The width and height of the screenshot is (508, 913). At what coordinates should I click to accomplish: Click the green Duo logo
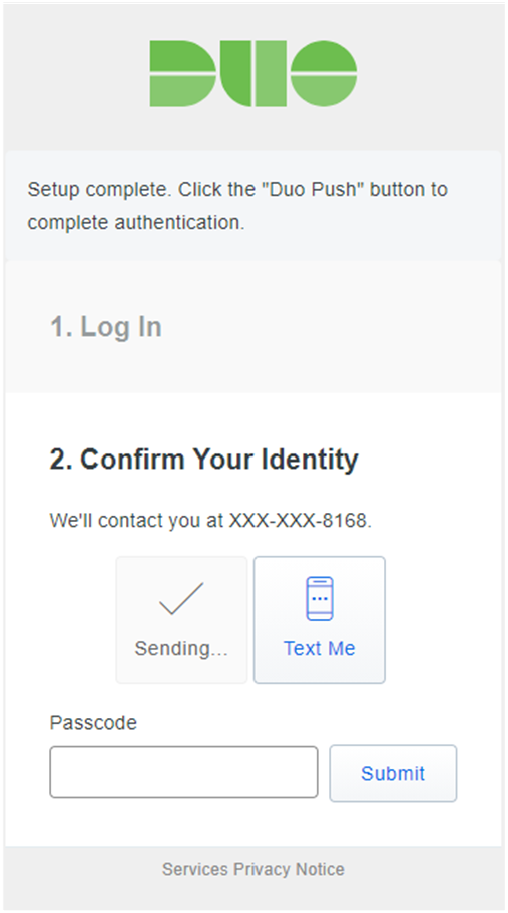point(253,73)
